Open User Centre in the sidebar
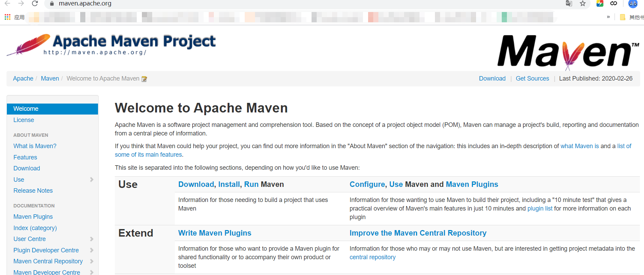Screen dimensions: 644x275 tap(29, 239)
